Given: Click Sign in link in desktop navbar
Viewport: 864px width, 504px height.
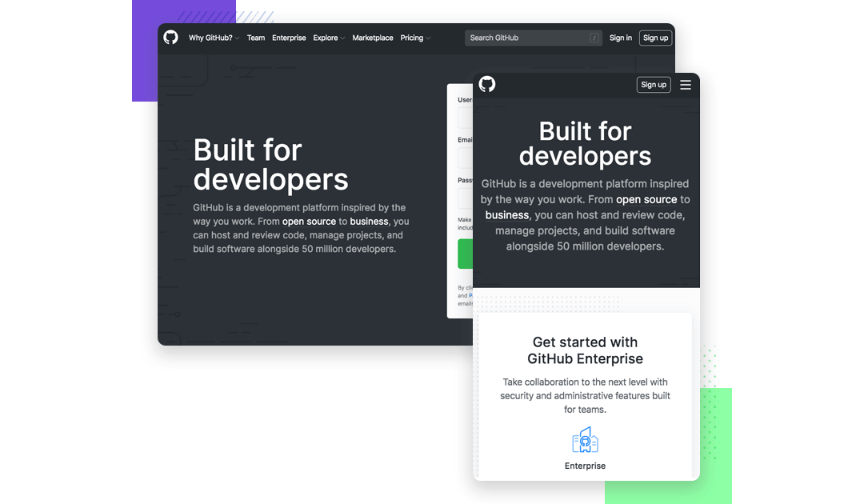Looking at the screenshot, I should point(621,38).
